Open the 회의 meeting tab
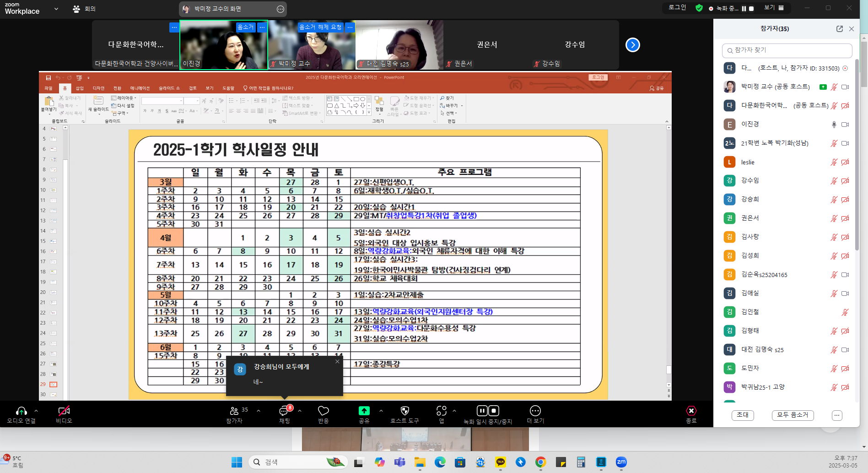The width and height of the screenshot is (868, 473). click(x=85, y=9)
